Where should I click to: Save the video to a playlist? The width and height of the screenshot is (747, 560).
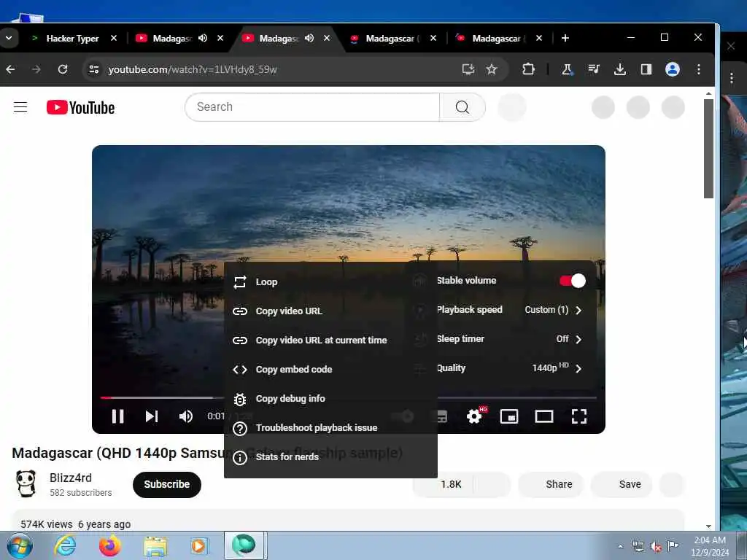622,484
